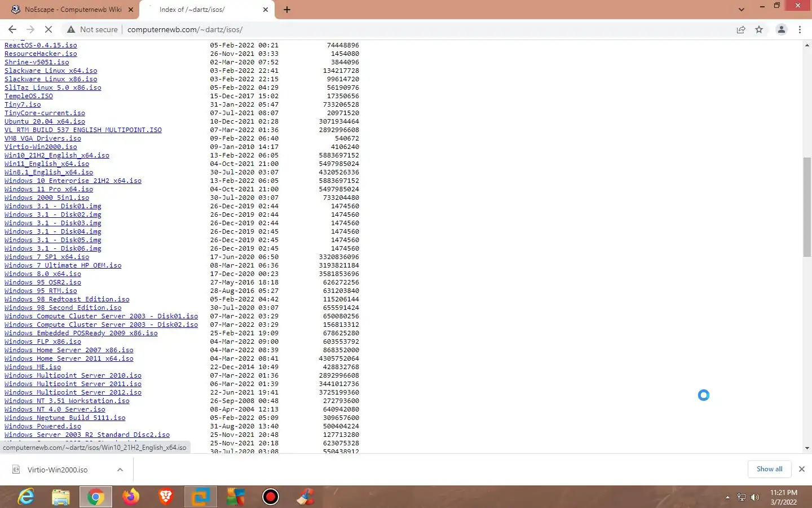Screen dimensions: 812x508
Task: Download Windows_98_Second_Edition.iso
Action: coord(63,308)
